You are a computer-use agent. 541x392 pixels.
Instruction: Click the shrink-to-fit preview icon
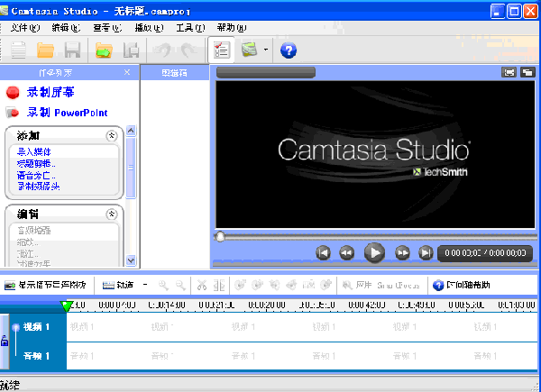pyautogui.click(x=509, y=72)
